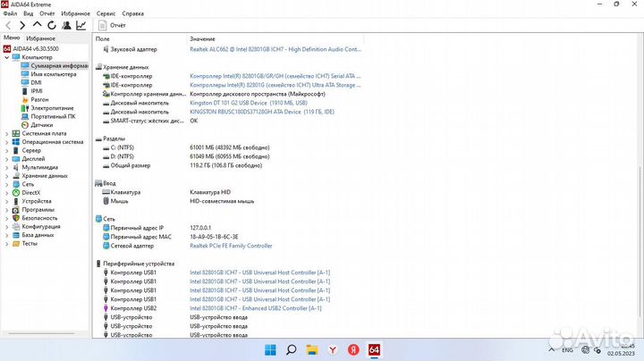The height and width of the screenshot is (361, 644).
Task: Expand the Системная плата node
Action: [6, 134]
